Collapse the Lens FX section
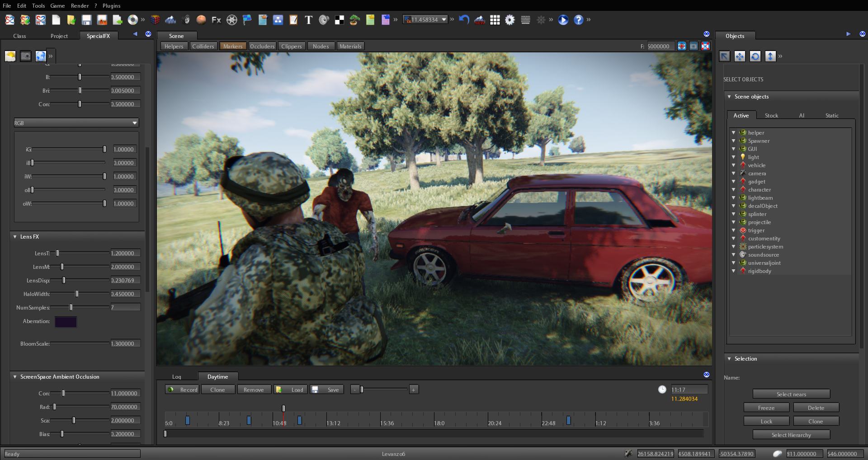 click(x=15, y=237)
